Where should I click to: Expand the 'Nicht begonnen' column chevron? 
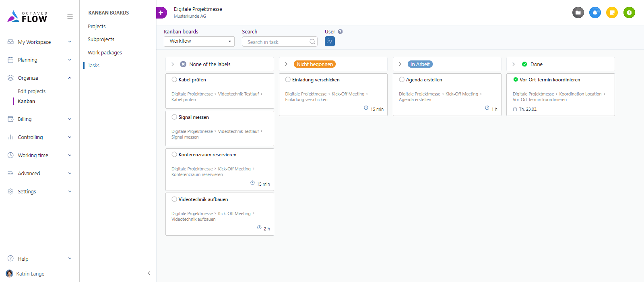click(286, 64)
